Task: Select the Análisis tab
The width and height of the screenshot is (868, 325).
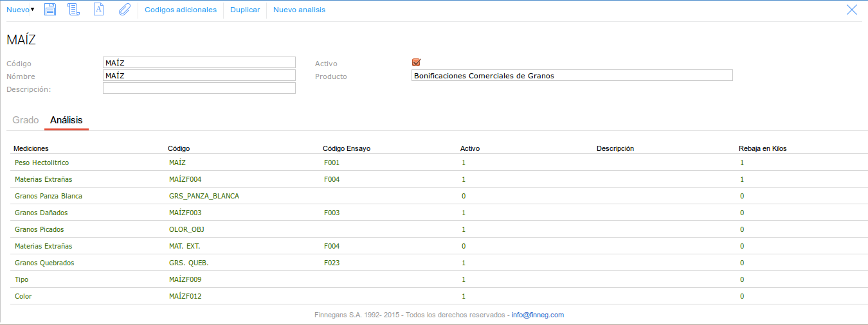Action: click(x=66, y=120)
